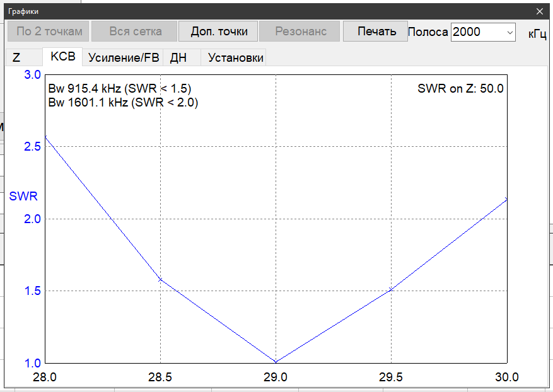Switch to the Z tab

coord(16,57)
